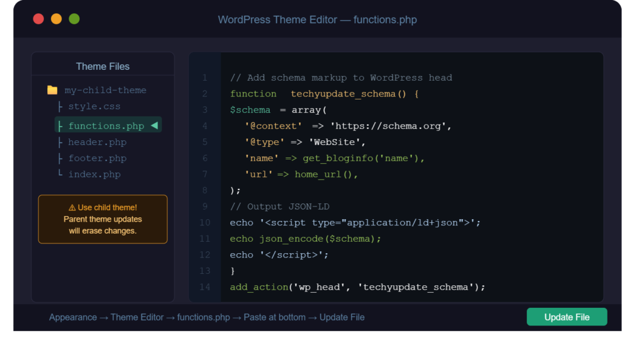Click the add_action('wp_head') line

(x=357, y=287)
